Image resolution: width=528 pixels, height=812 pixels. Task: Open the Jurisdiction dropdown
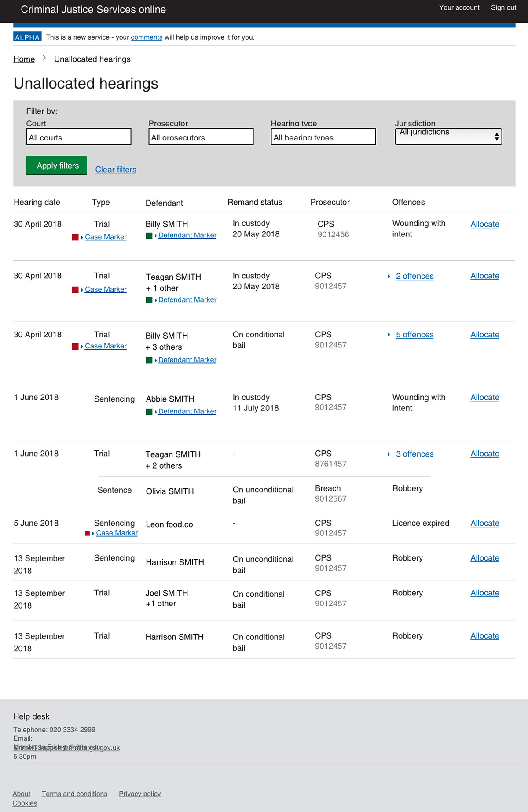[x=448, y=137]
